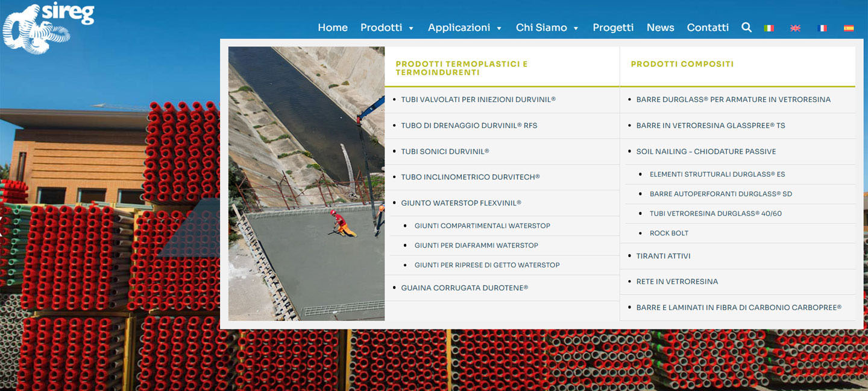Click Guaina Corrugata Durotene link
This screenshot has width=868, height=391.
[464, 288]
